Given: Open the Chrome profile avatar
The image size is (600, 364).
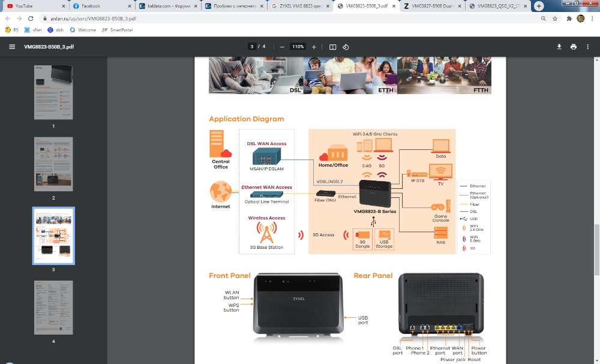Looking at the screenshot, I should [580, 19].
